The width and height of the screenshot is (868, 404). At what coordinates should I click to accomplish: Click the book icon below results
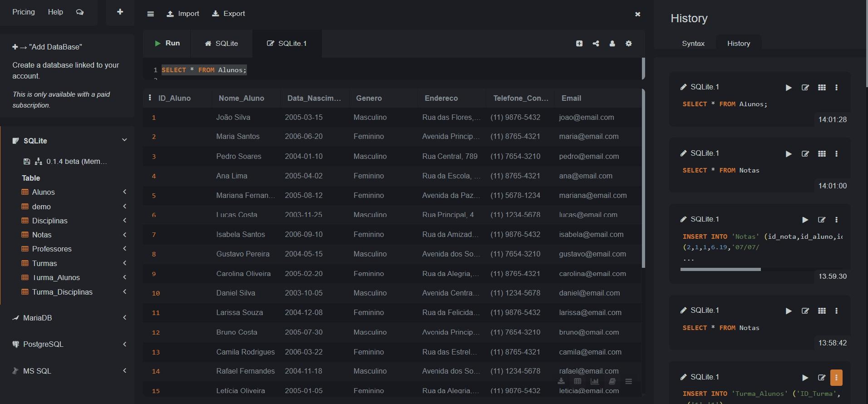click(612, 381)
